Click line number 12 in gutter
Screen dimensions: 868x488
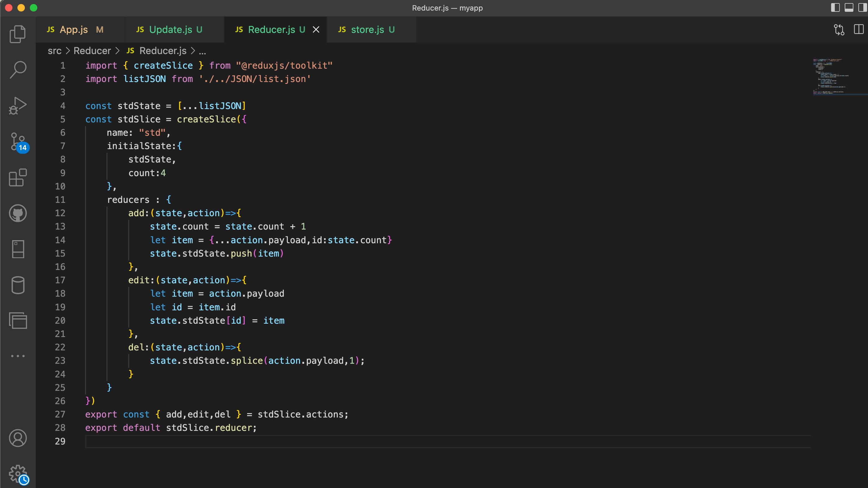[x=60, y=213]
